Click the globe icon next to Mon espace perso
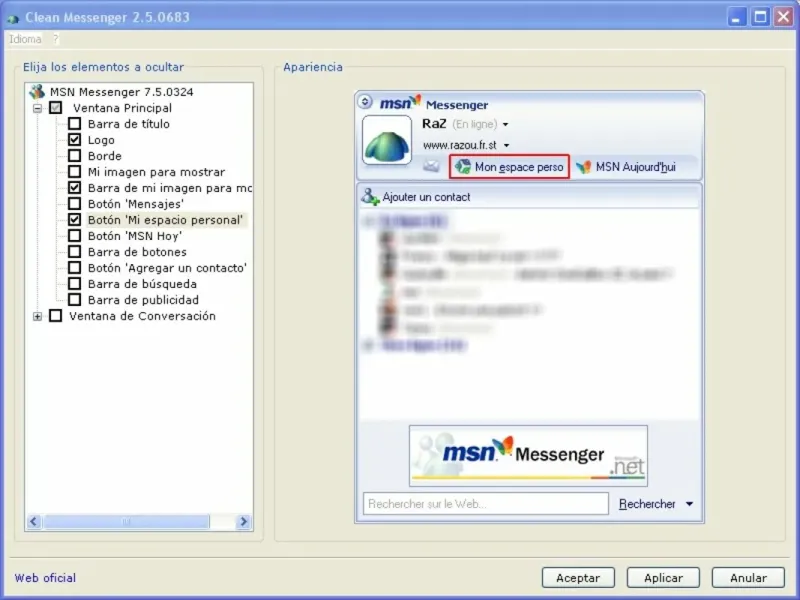Image resolution: width=800 pixels, height=600 pixels. point(463,166)
